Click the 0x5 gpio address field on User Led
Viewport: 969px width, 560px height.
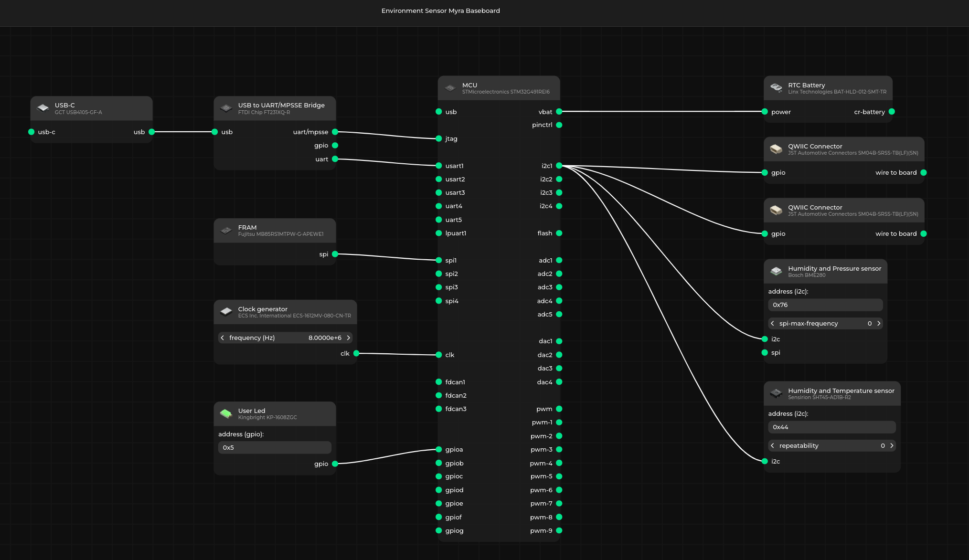coord(275,447)
